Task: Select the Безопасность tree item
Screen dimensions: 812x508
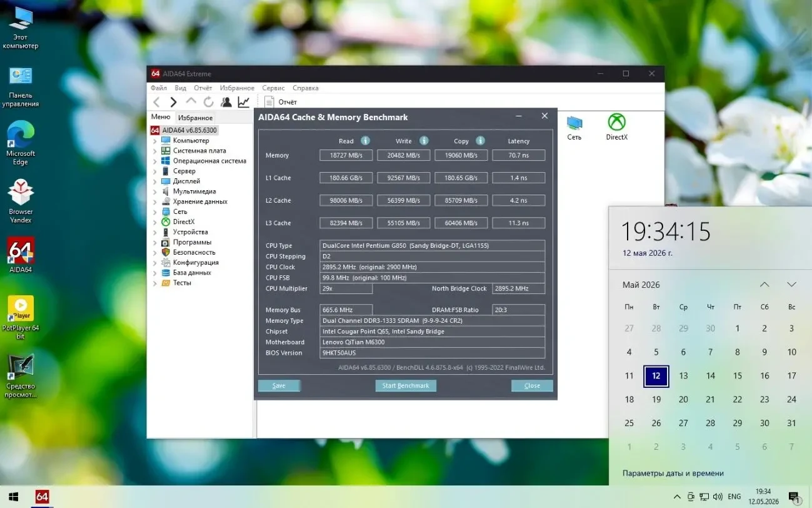Action: click(x=194, y=252)
